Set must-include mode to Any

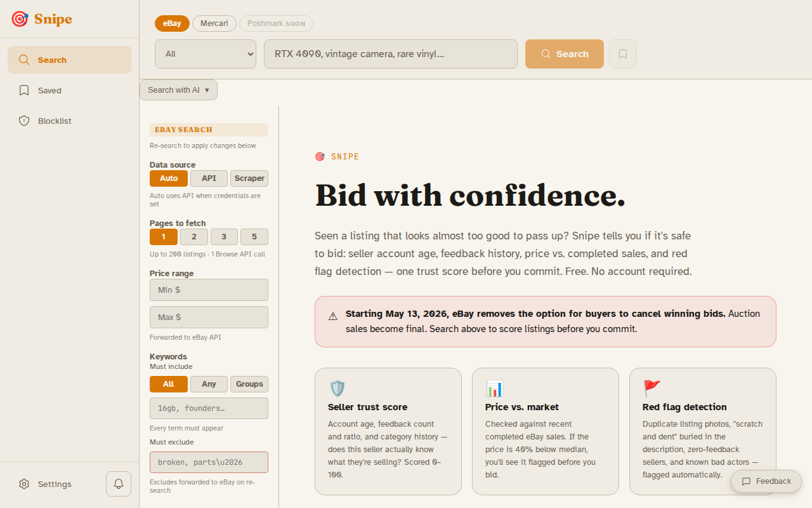tap(209, 384)
